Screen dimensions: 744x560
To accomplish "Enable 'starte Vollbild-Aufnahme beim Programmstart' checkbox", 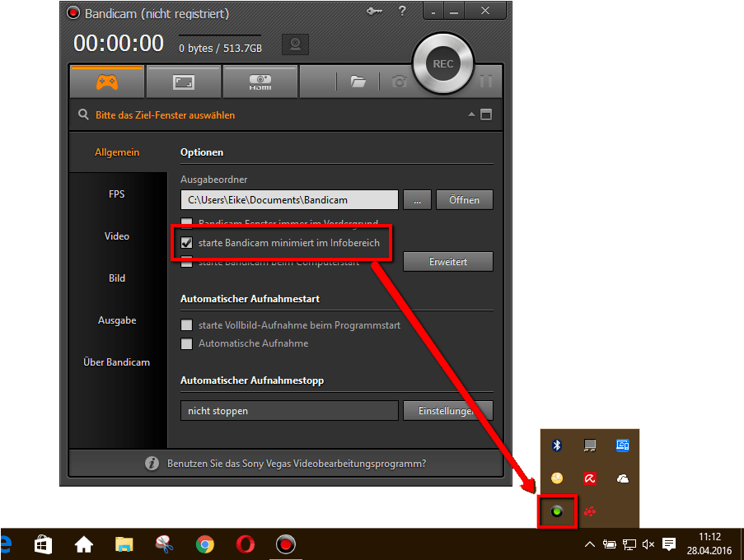I will coord(186,324).
